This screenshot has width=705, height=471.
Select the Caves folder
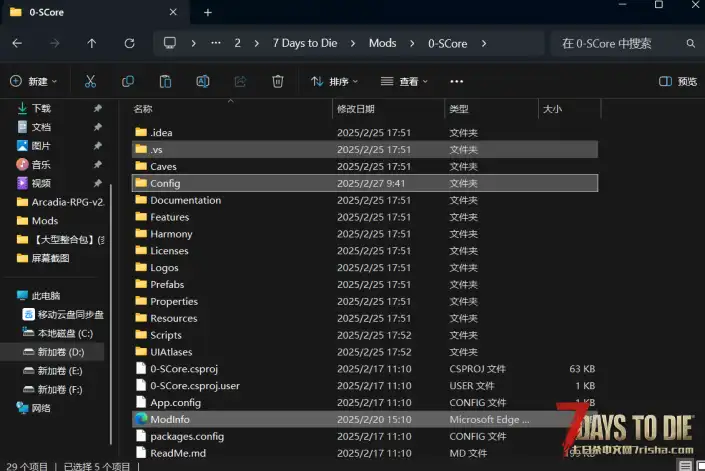[365, 166]
